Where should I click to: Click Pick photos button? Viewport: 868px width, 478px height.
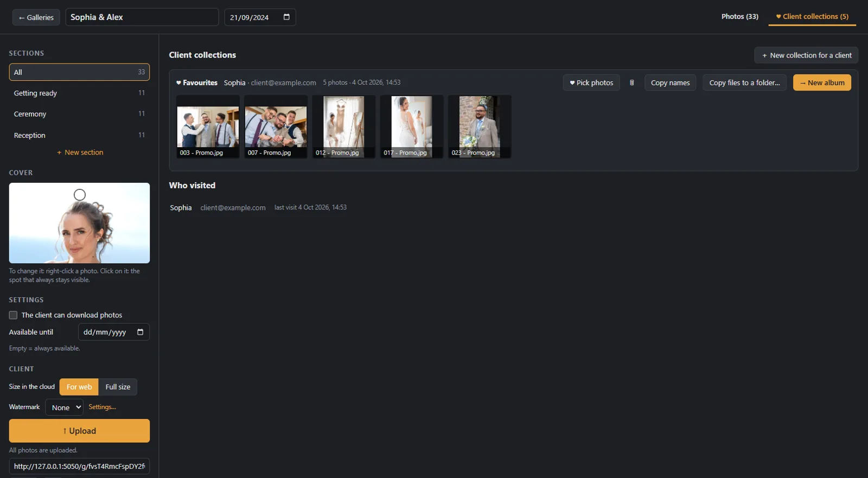591,82
